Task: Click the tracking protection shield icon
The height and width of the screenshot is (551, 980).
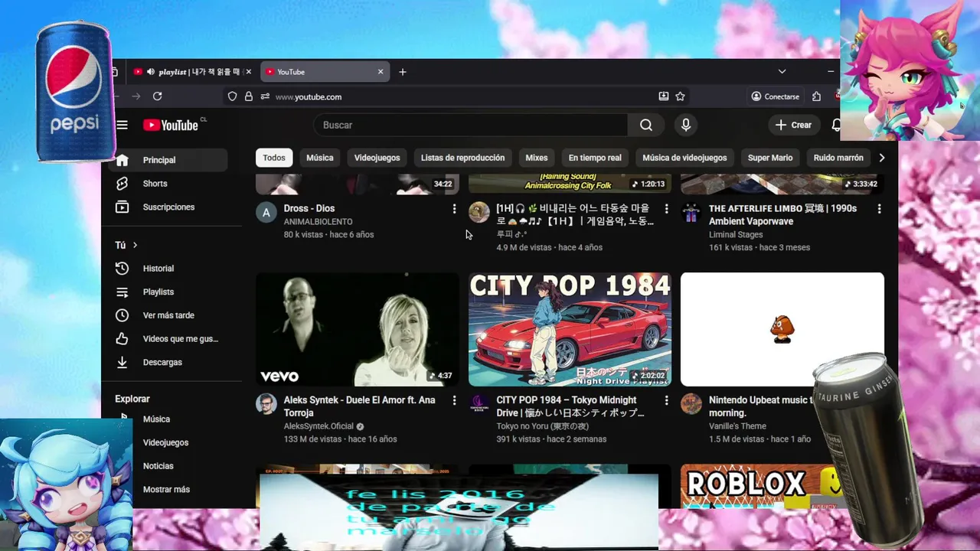Action: click(x=232, y=96)
